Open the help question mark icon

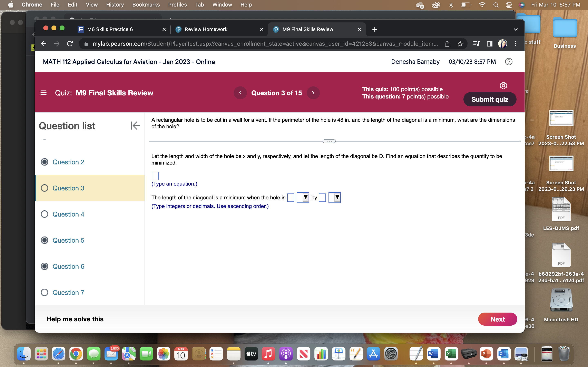[x=509, y=62]
